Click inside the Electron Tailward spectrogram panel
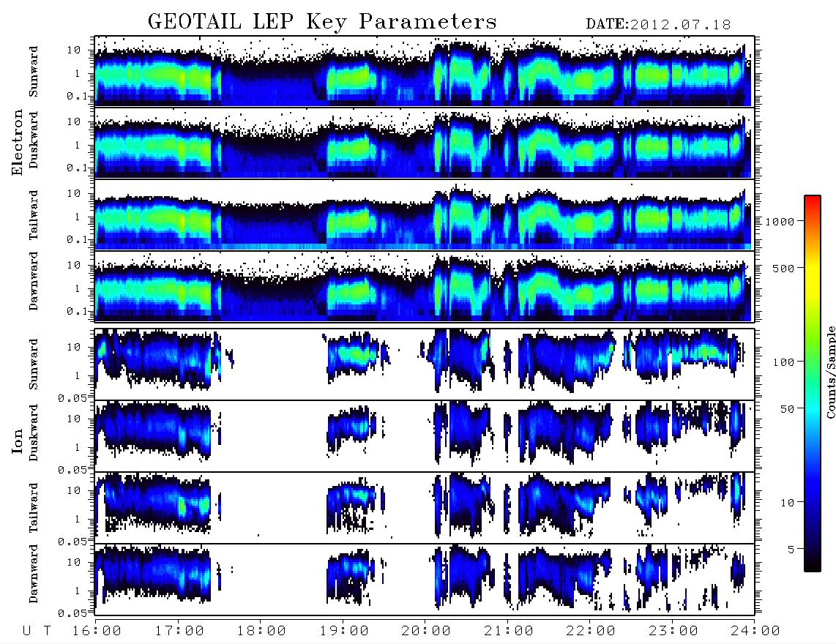Screen dimensions: 836x644 point(425,215)
